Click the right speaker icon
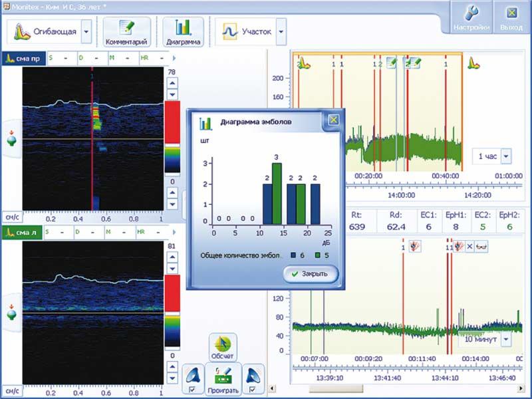532x399 pixels. (x=253, y=375)
